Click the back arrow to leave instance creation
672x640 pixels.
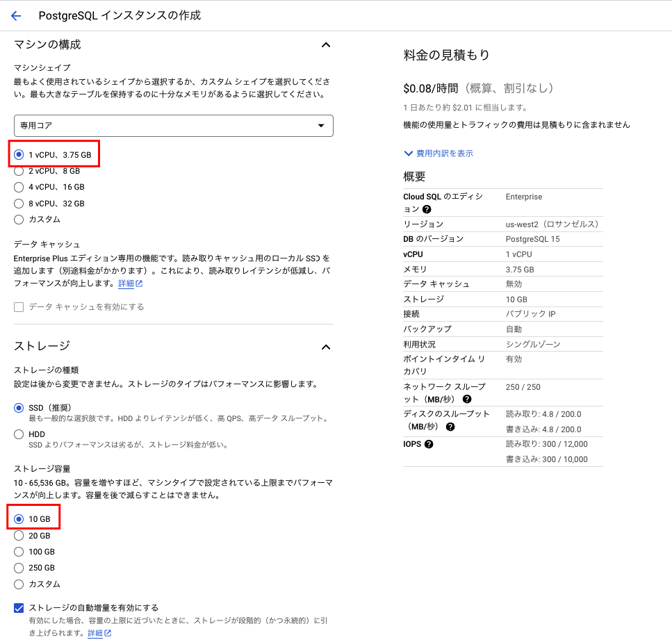[x=15, y=15]
